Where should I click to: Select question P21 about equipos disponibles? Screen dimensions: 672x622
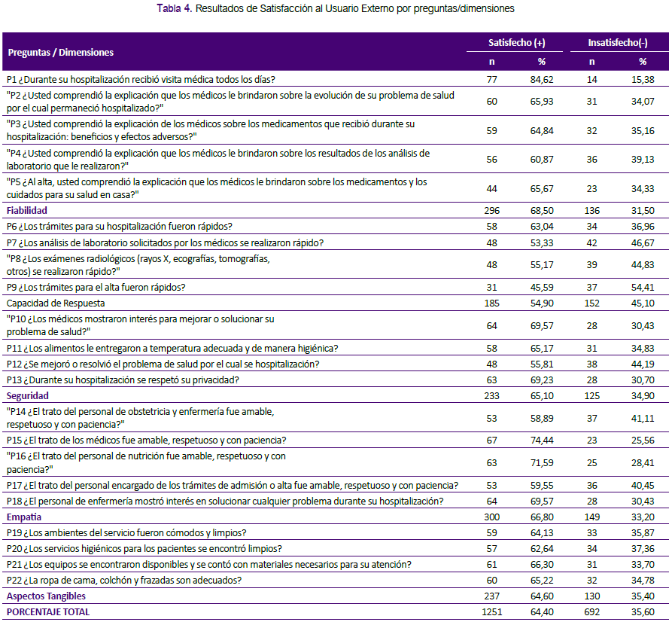(x=209, y=565)
